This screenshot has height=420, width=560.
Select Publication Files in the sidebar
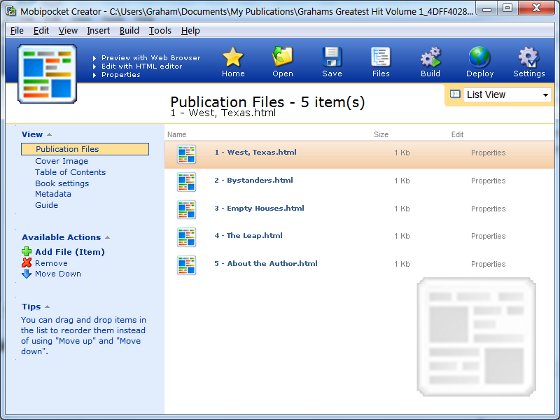coord(85,149)
